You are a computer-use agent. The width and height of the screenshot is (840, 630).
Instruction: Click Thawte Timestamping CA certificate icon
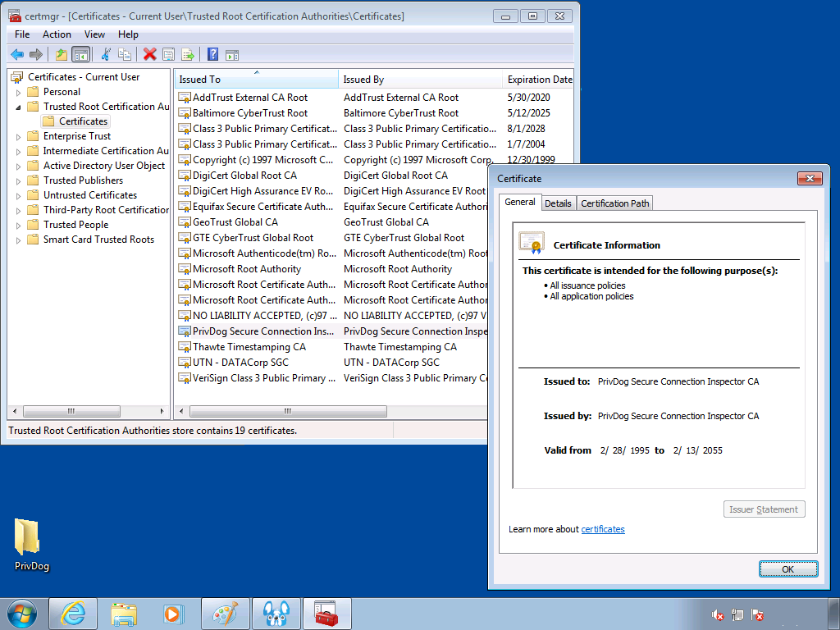pyautogui.click(x=185, y=347)
